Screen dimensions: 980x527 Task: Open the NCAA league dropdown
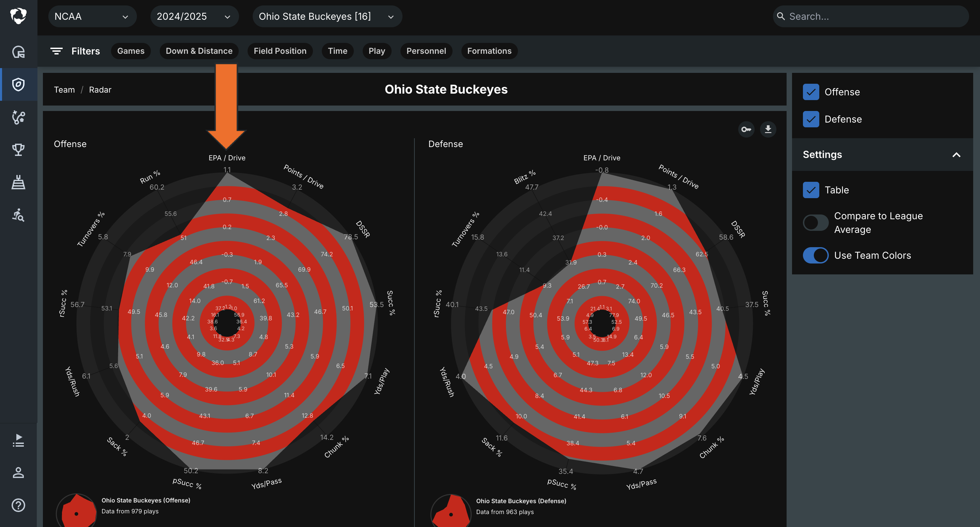pyautogui.click(x=92, y=16)
